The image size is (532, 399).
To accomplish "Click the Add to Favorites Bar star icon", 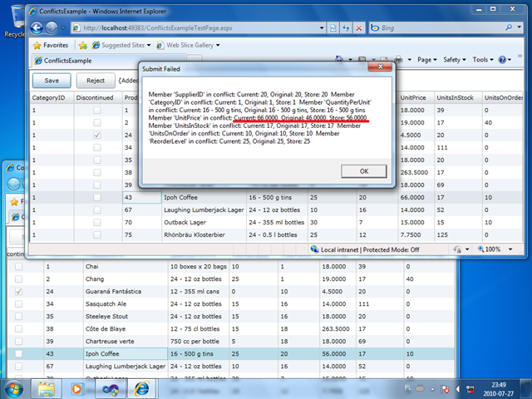I will [83, 45].
